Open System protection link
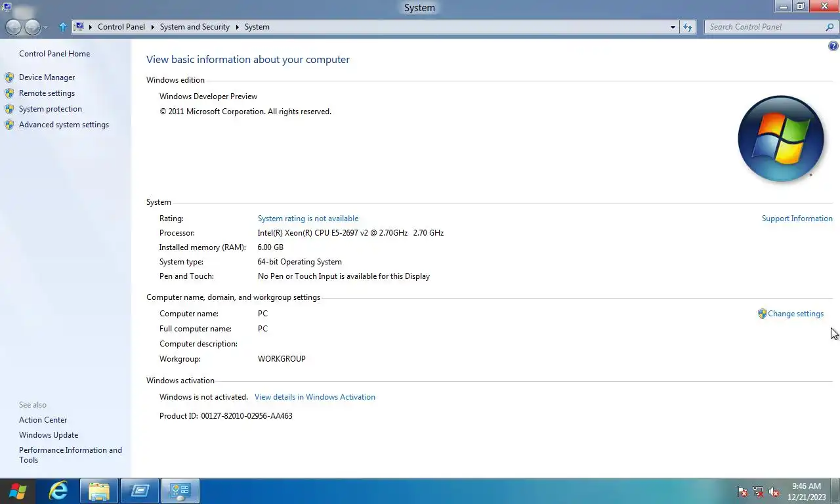The height and width of the screenshot is (504, 840). (x=51, y=109)
